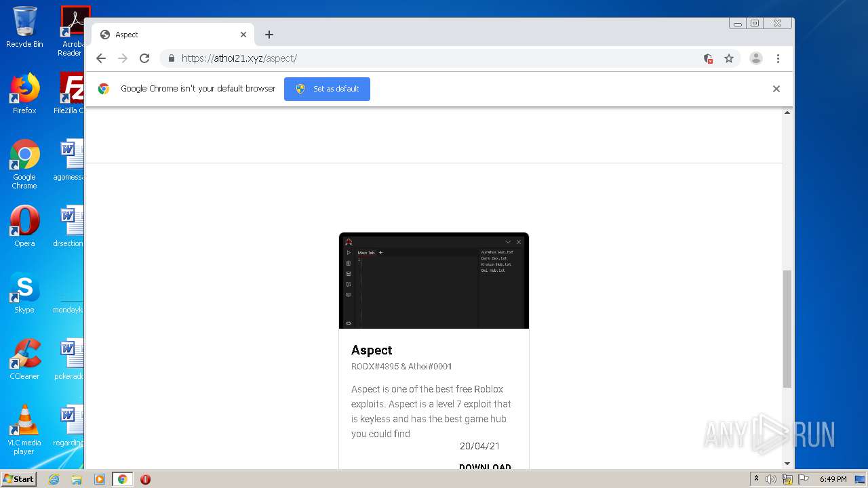Set Chrome as default browser
Viewport: 868px width, 488px height.
coord(327,89)
